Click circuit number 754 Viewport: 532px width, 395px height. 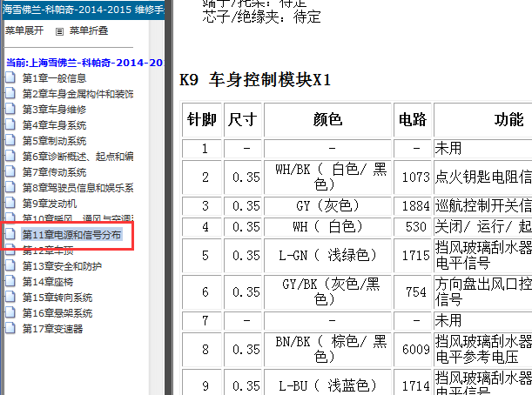415,292
